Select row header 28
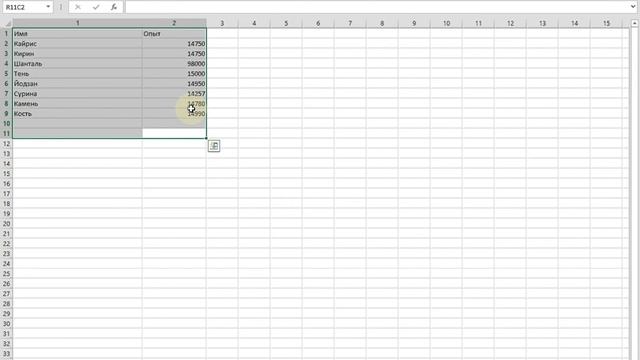This screenshot has height=360, width=640. 7,304
